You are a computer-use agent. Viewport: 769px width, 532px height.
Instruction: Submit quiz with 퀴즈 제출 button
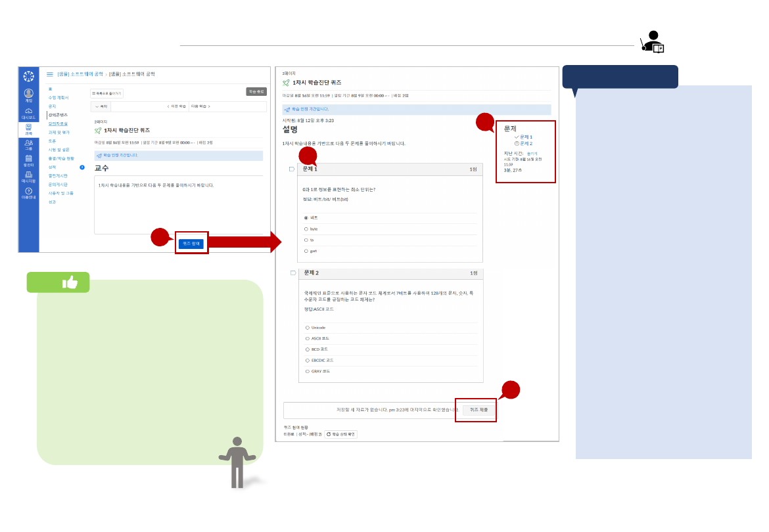(478, 409)
